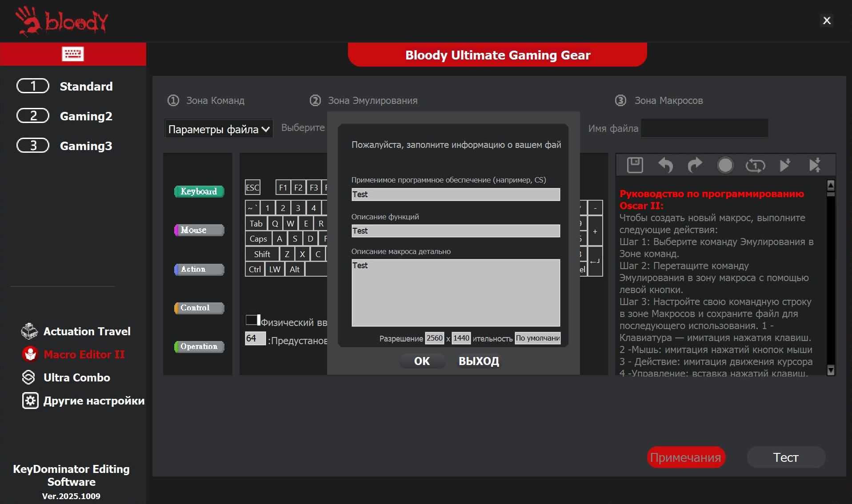852x504 pixels.
Task: Click the resolution width field 2560
Action: [434, 338]
